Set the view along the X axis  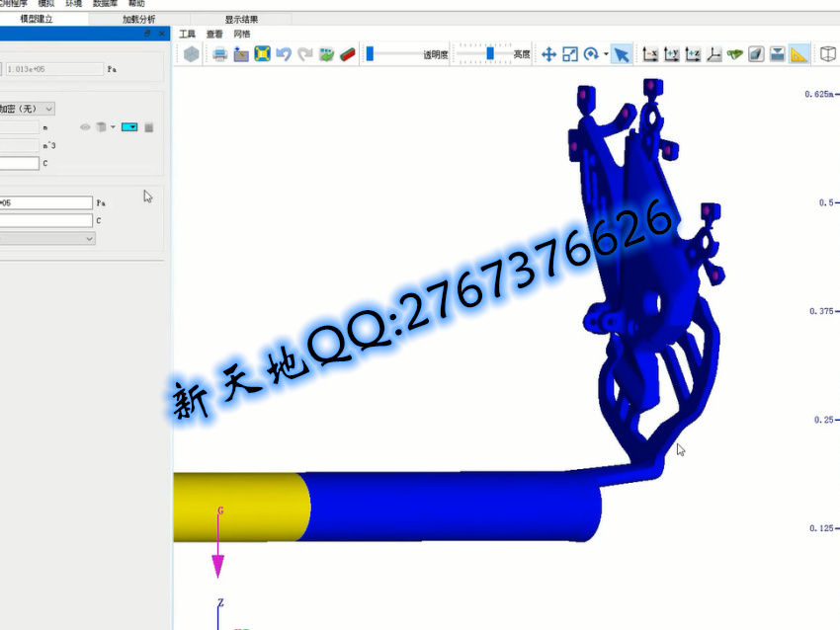point(650,55)
